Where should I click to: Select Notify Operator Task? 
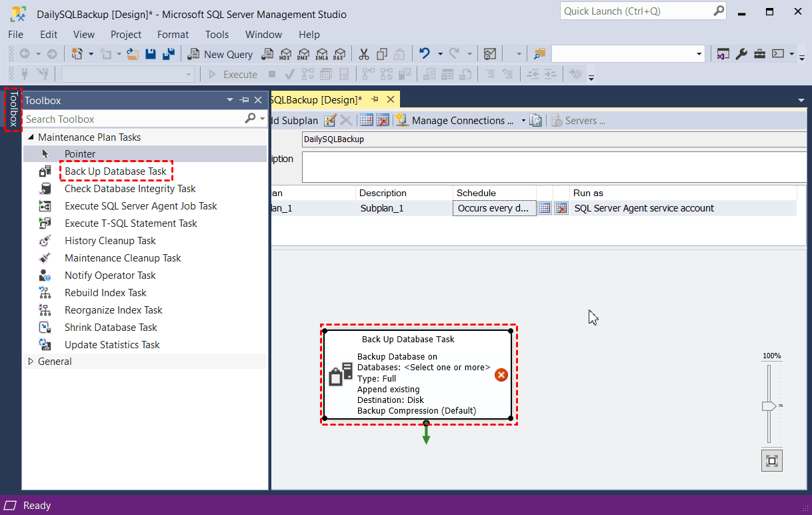(145, 276)
